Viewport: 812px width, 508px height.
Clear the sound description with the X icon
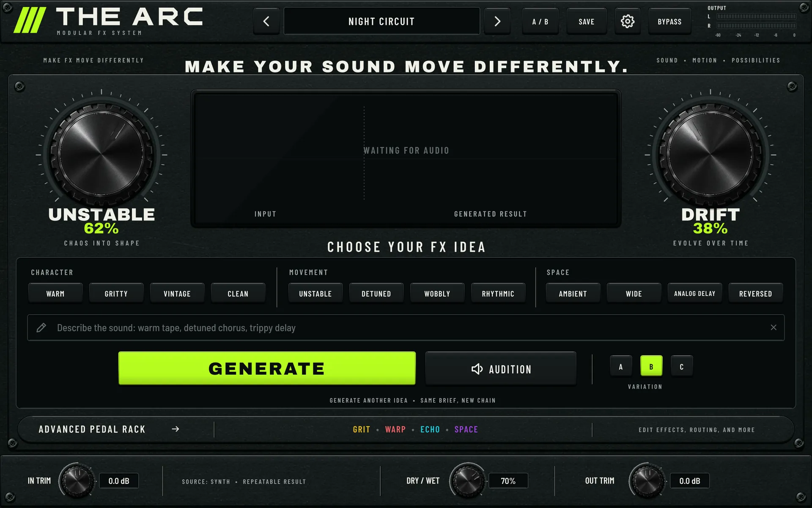click(773, 327)
